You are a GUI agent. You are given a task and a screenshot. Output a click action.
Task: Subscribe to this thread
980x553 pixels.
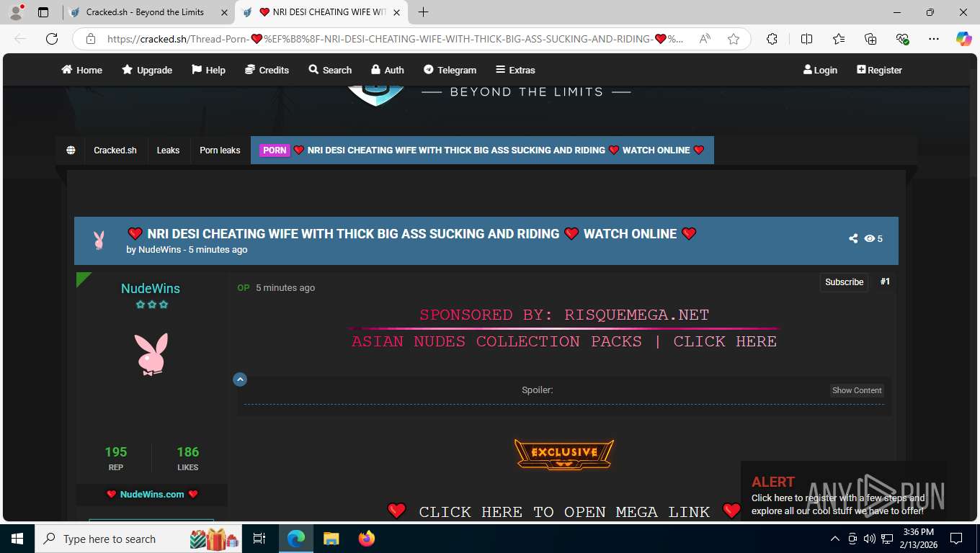tap(844, 282)
